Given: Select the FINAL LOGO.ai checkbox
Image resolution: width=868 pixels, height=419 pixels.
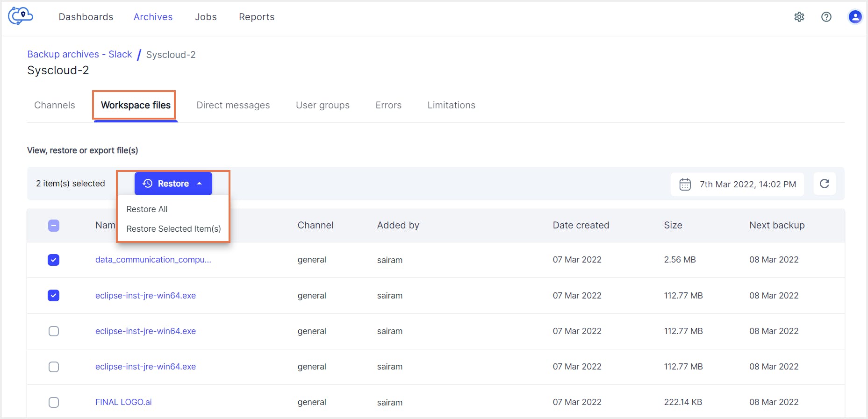Looking at the screenshot, I should (54, 402).
